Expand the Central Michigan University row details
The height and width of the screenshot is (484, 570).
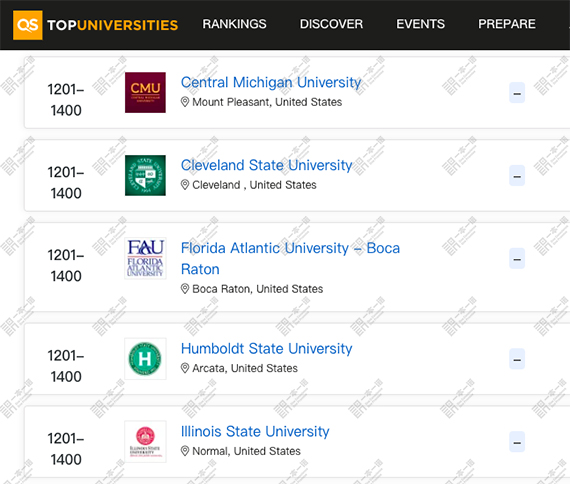517,93
